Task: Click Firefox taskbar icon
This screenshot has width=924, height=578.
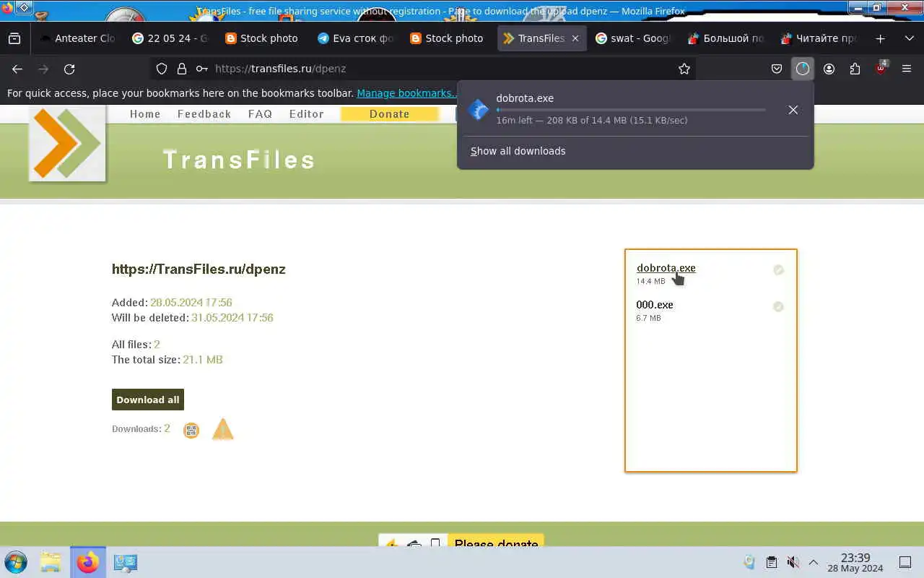Action: [88, 562]
